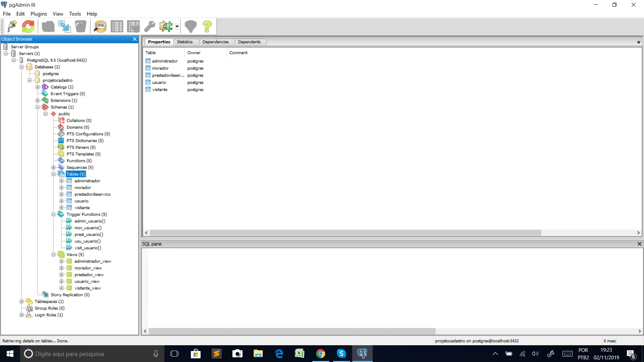
Task: Expand the administrador table node
Action: (61, 181)
